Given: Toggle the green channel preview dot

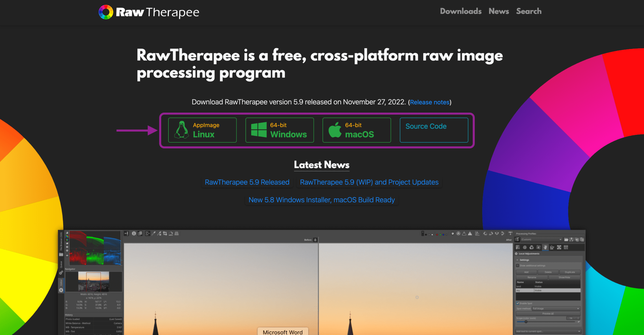Looking at the screenshot, I should [440, 235].
